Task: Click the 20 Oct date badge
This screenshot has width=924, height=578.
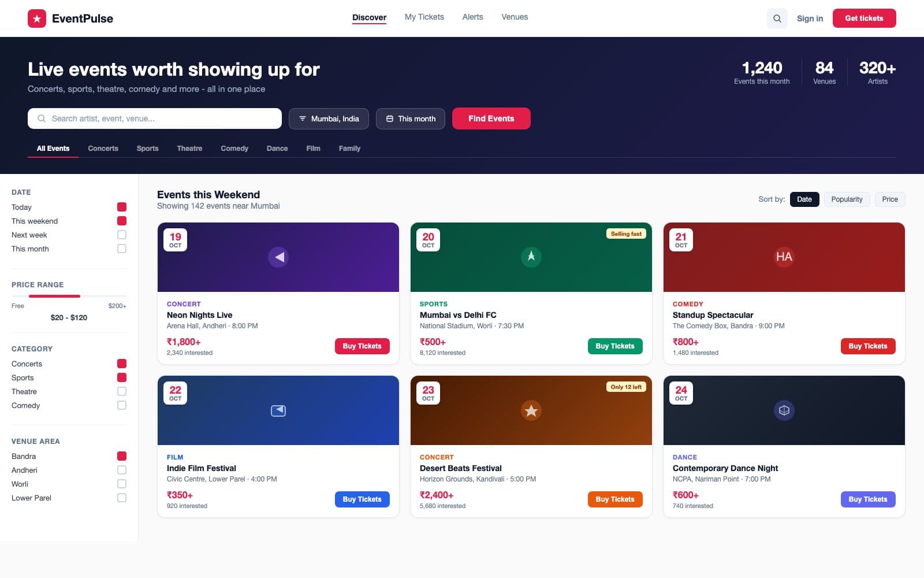Action: click(x=429, y=240)
